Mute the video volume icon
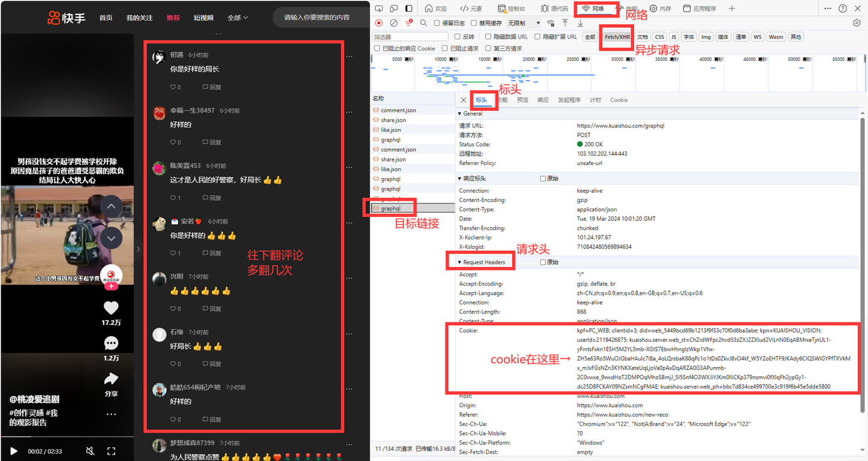The image size is (868, 461). [x=90, y=451]
